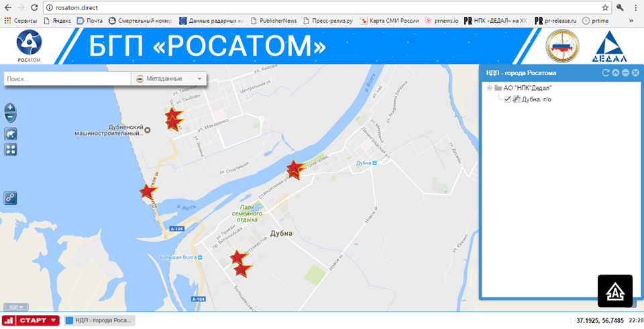Open the PublisherNews bookmark
The height and width of the screenshot is (329, 644).
274,21
